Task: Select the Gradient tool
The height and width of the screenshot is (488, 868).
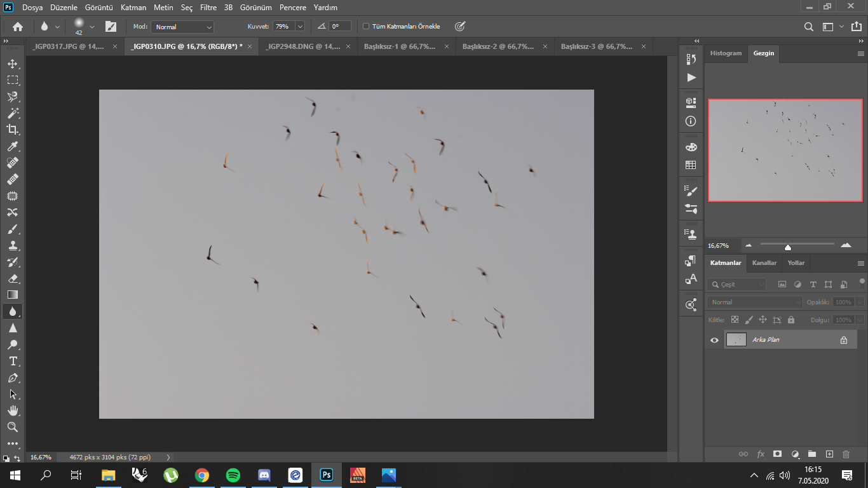Action: pyautogui.click(x=12, y=295)
